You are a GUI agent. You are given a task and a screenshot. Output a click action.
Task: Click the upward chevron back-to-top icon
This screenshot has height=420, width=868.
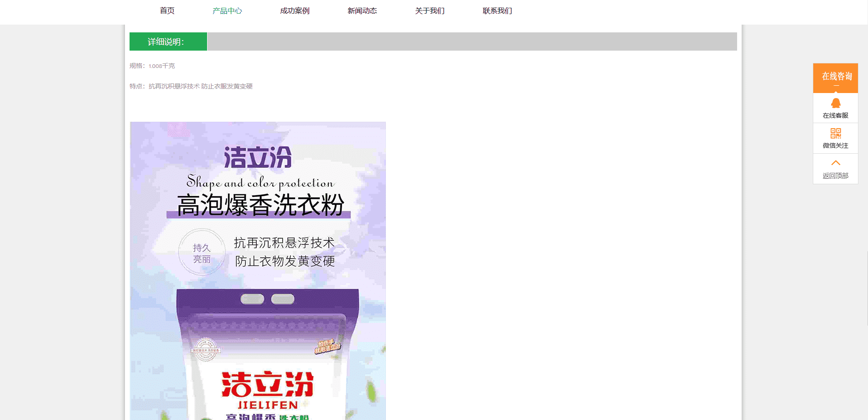(835, 163)
